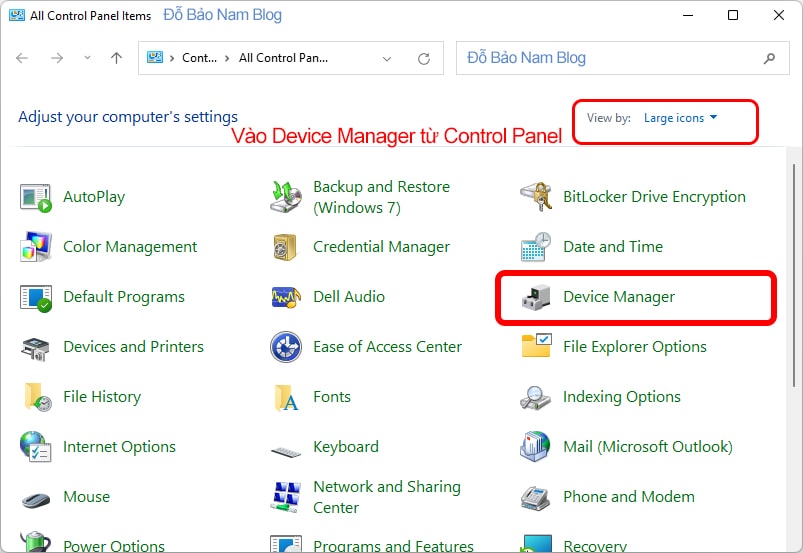Image resolution: width=803 pixels, height=553 pixels.
Task: Go back to previous location
Action: click(x=22, y=58)
